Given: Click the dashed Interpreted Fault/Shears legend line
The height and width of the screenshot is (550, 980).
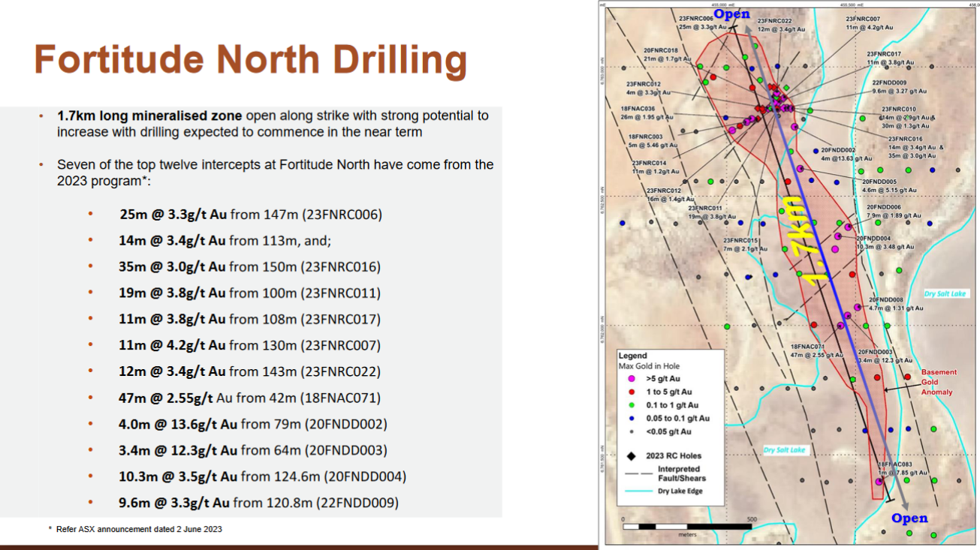Looking at the screenshot, I should (x=638, y=474).
